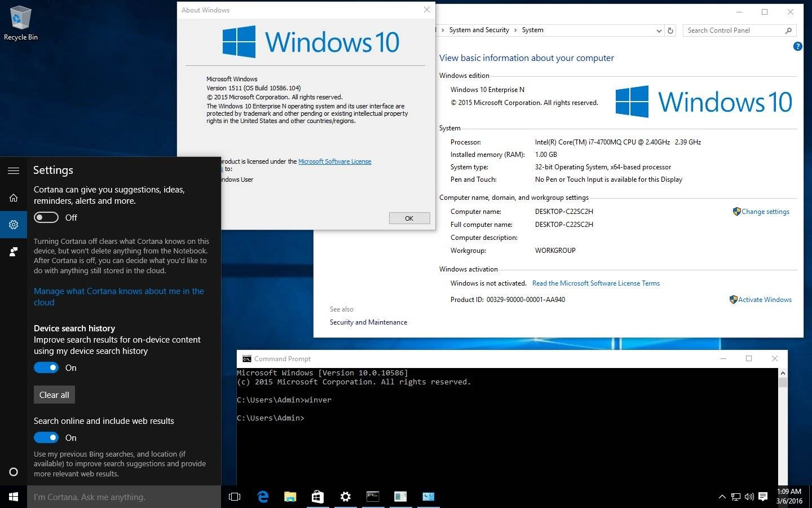Viewport: 812px width, 508px height.
Task: Close the About Windows dialog
Action: tap(427, 10)
